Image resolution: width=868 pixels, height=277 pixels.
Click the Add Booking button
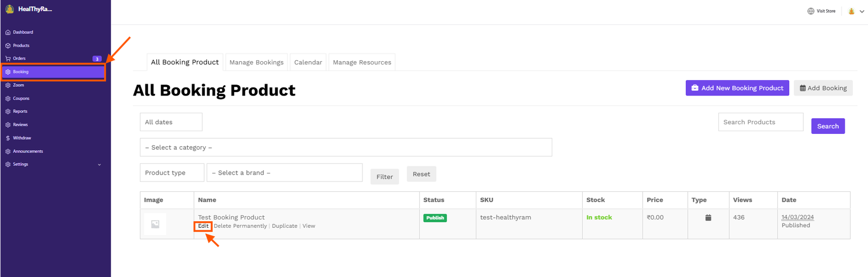coord(823,88)
